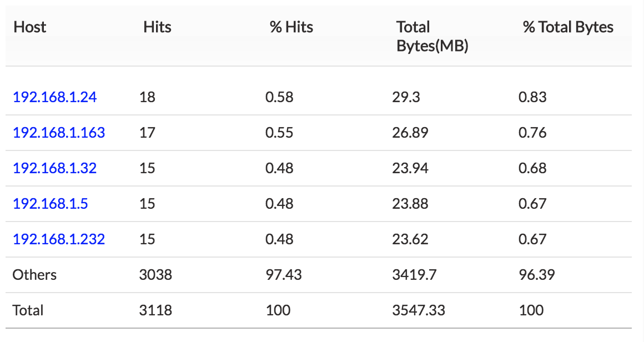
Task: Select the % Hits column header
Action: click(x=291, y=27)
